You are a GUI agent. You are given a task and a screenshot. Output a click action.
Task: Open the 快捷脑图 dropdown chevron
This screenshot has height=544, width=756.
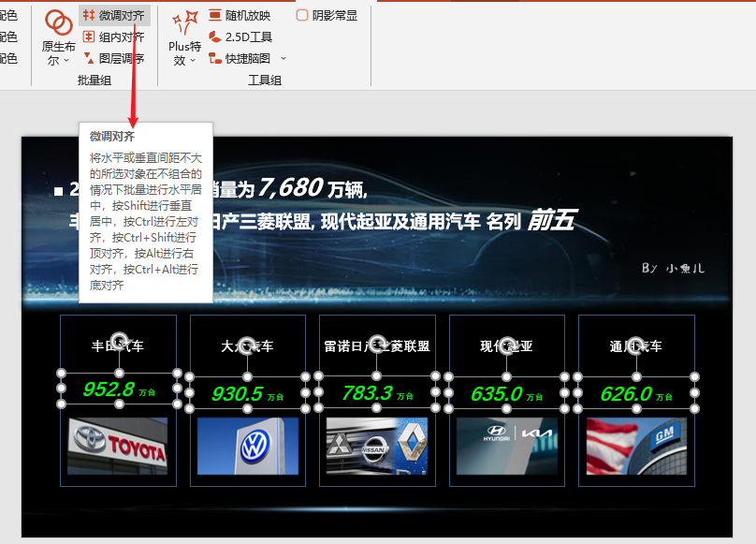(x=283, y=58)
